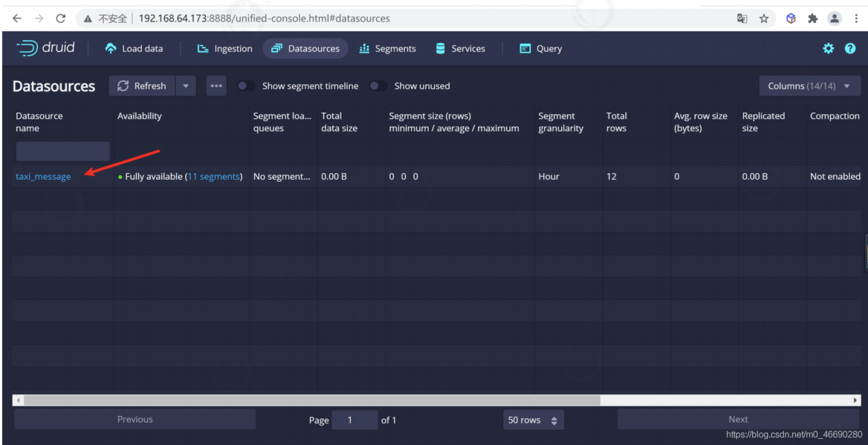
Task: Click the Previous page button
Action: click(x=135, y=419)
